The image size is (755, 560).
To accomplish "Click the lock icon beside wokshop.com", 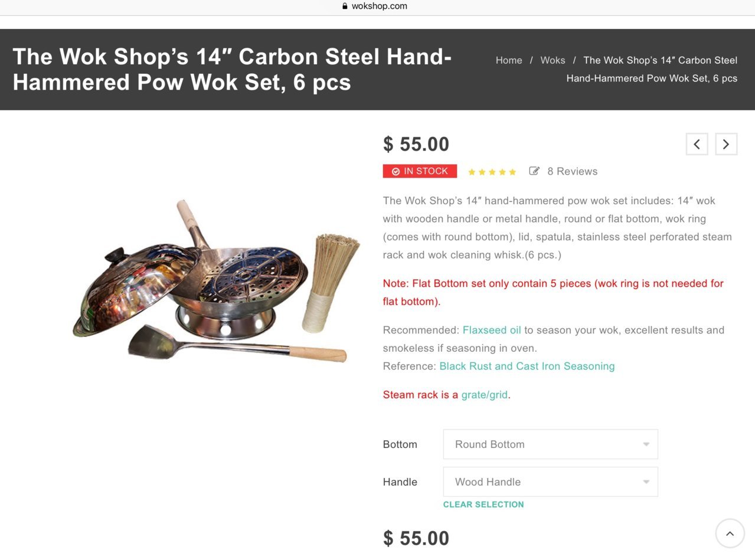I will point(345,6).
